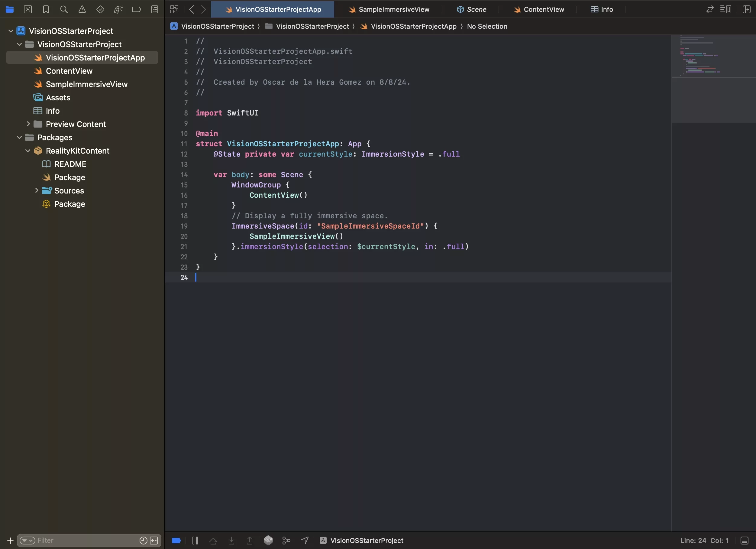Screen dimensions: 756x549
Task: Collapse the VisionOSStarterProject folder group
Action: [x=19, y=44]
